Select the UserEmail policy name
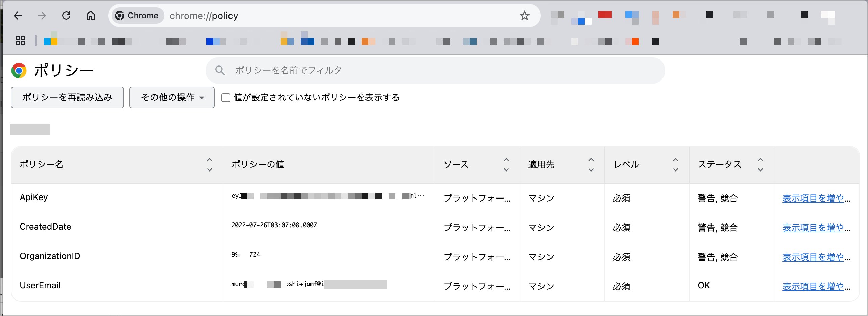The width and height of the screenshot is (868, 316). 40,285
